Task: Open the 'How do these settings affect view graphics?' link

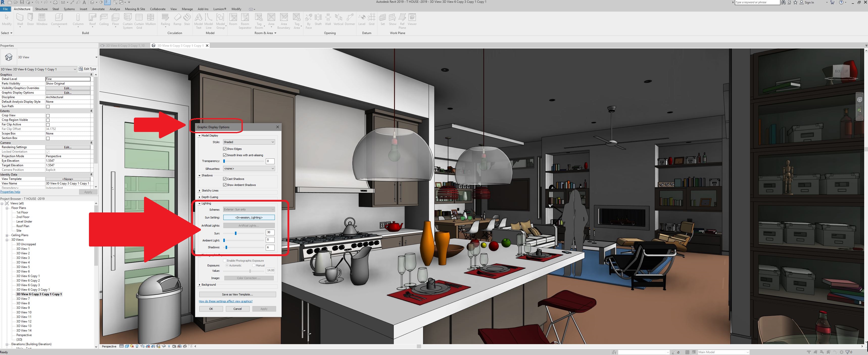Action: click(x=225, y=301)
